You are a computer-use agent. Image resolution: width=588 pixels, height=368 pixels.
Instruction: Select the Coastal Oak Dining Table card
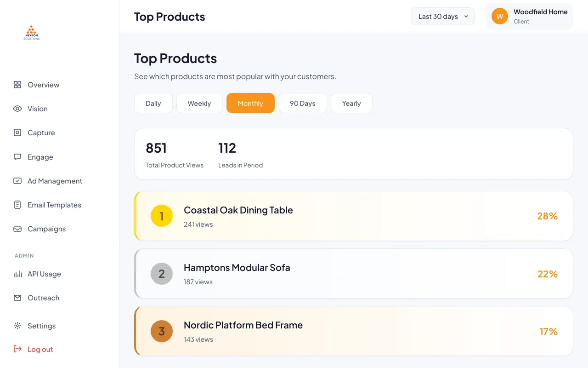pyautogui.click(x=354, y=216)
